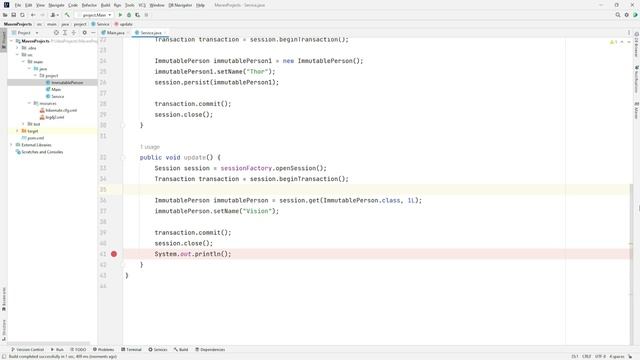Open IDE settings gear in top right
This screenshot has width=640, height=360.
[627, 15]
